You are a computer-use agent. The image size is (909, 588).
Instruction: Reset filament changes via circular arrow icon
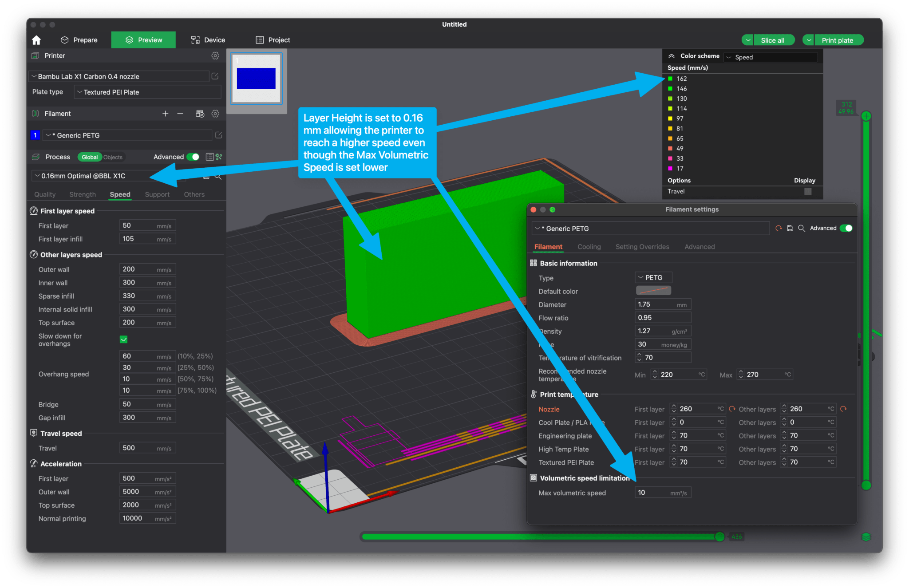(779, 228)
